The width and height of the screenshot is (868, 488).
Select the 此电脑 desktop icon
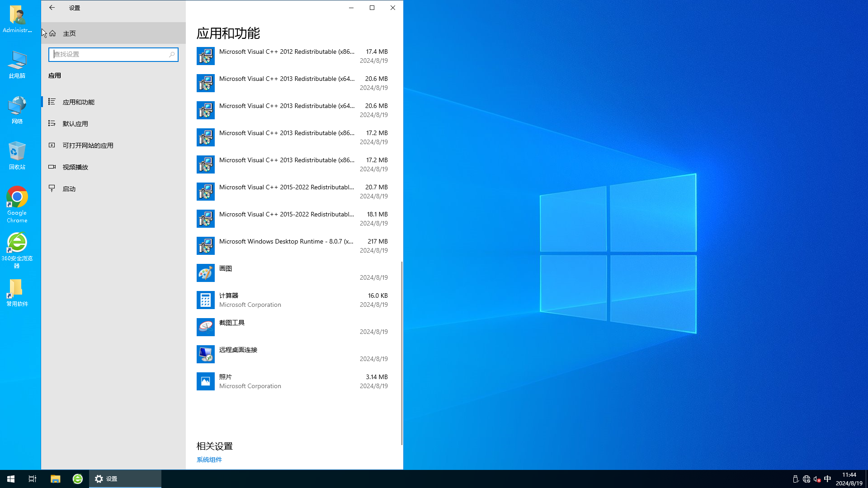coord(17,65)
